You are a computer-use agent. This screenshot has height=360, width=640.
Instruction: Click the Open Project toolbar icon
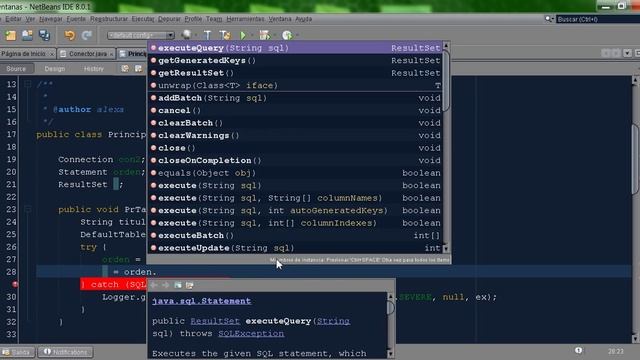coord(27,36)
